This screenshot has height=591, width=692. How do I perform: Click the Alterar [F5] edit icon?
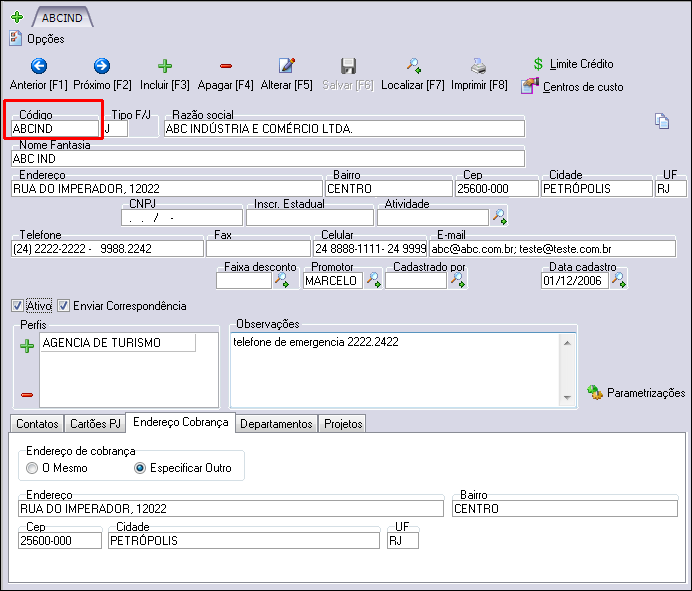tap(286, 66)
